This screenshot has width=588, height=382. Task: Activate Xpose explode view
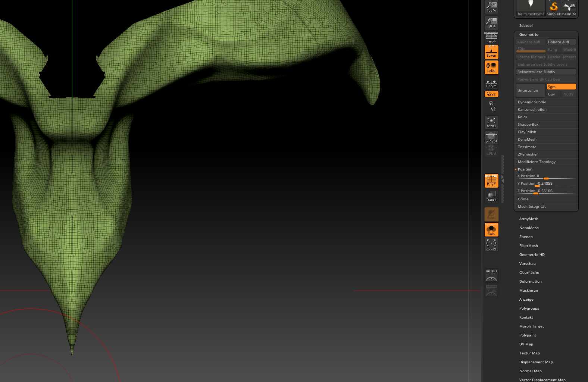click(491, 245)
